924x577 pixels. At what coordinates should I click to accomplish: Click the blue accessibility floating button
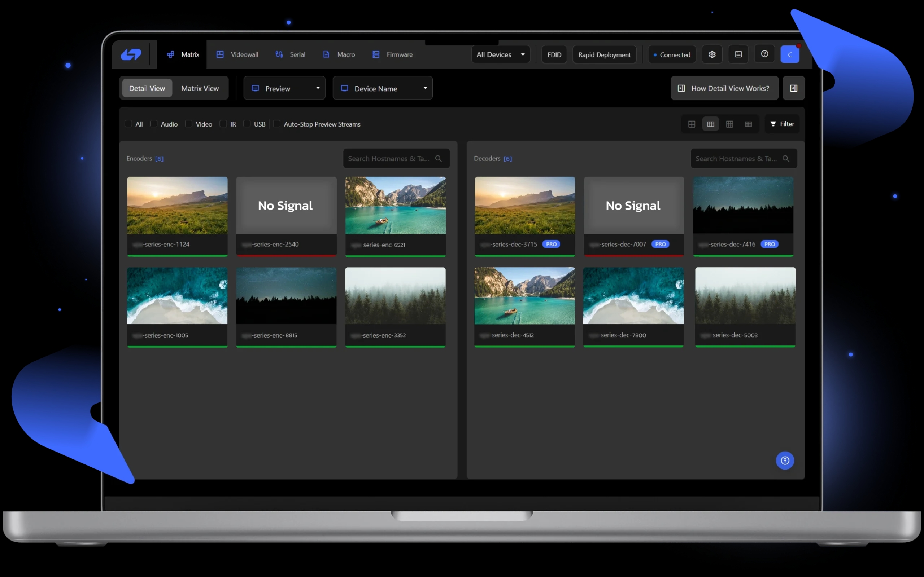point(785,461)
